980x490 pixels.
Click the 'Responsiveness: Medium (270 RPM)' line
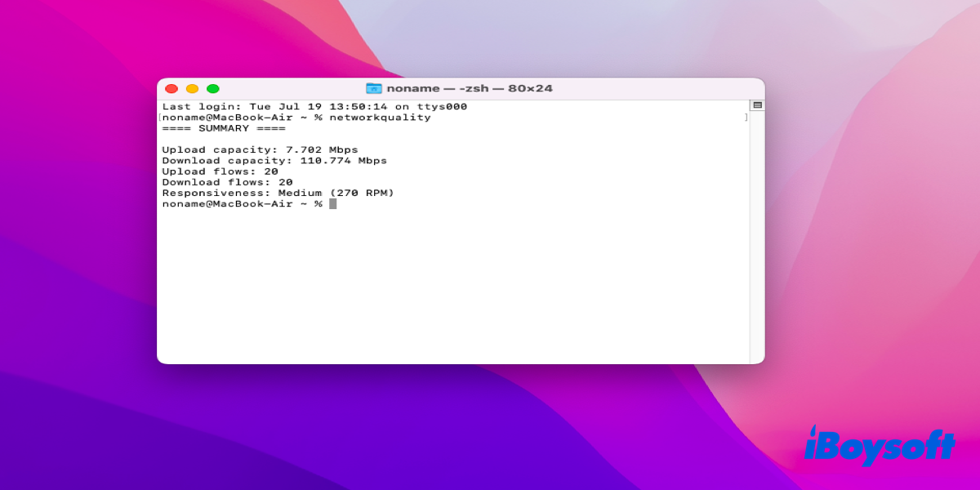278,193
